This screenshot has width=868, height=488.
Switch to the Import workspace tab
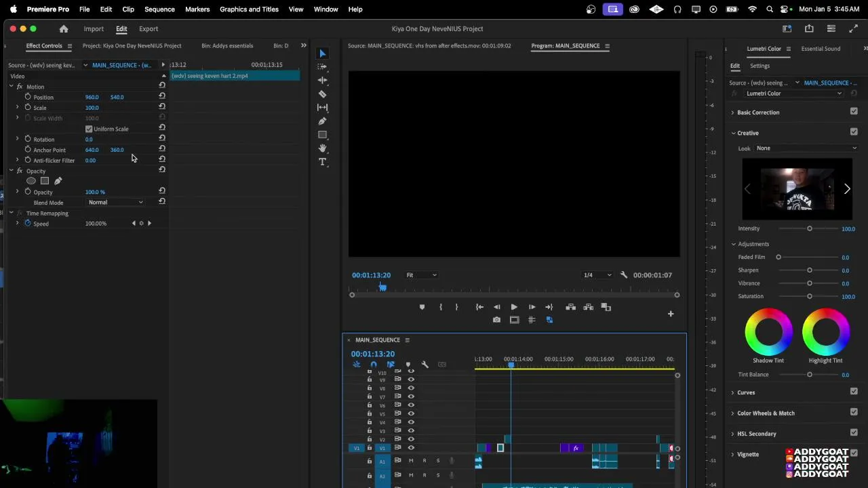(94, 29)
